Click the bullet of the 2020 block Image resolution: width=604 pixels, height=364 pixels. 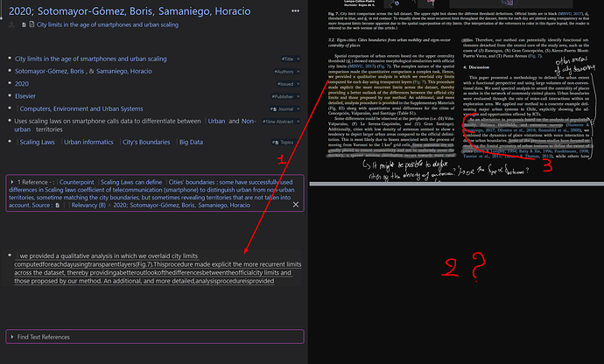(x=10, y=83)
